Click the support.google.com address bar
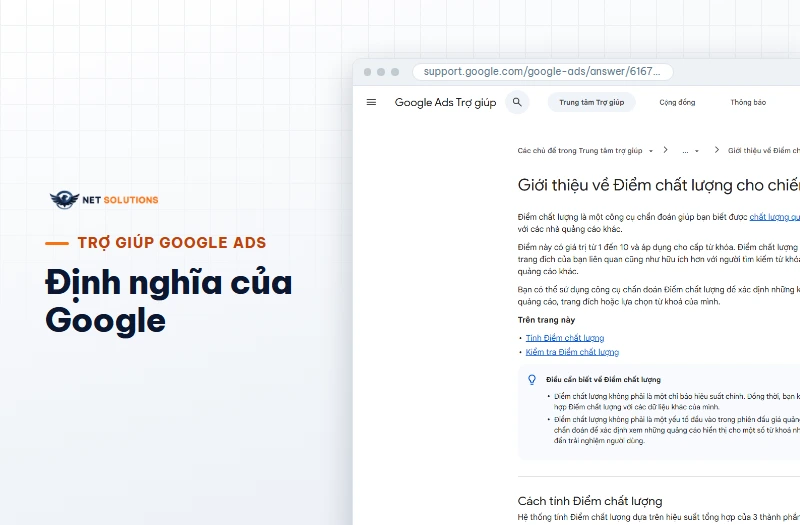Screen dimensions: 800x525 pos(542,71)
